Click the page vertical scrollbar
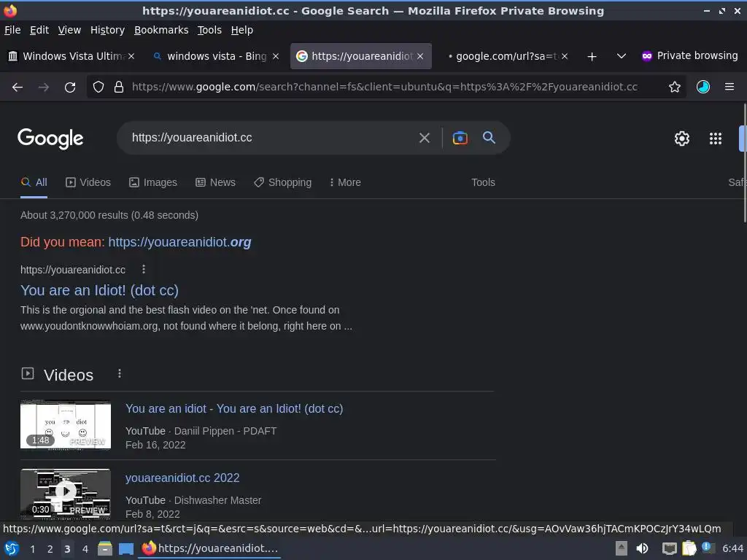Screen dimensions: 747x560 pos(743,163)
